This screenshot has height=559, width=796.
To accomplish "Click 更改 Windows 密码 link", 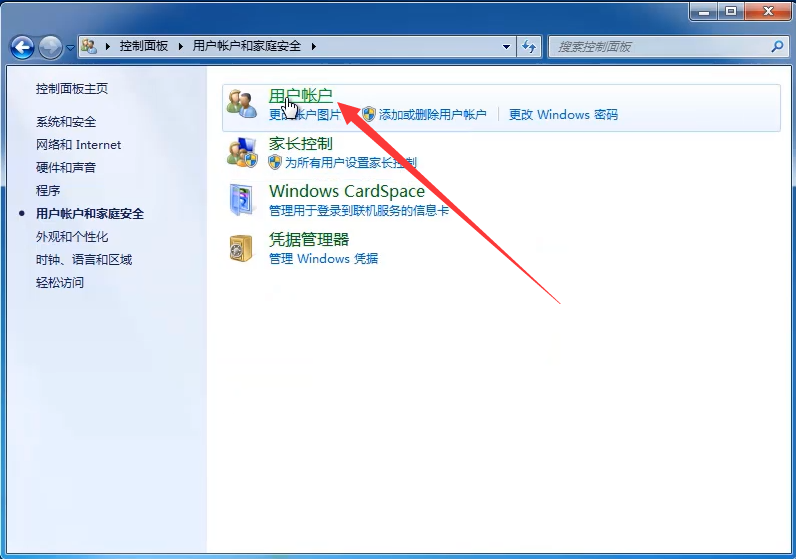I will (563, 115).
